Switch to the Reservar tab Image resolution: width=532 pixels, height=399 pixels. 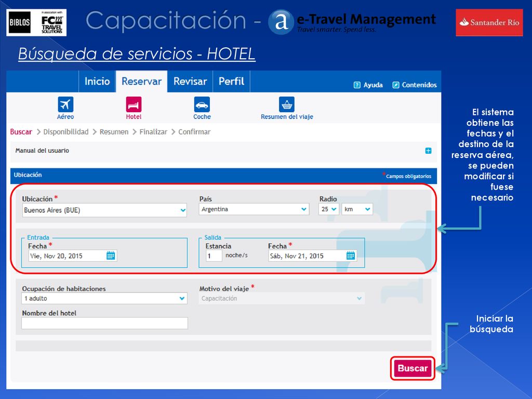[141, 82]
